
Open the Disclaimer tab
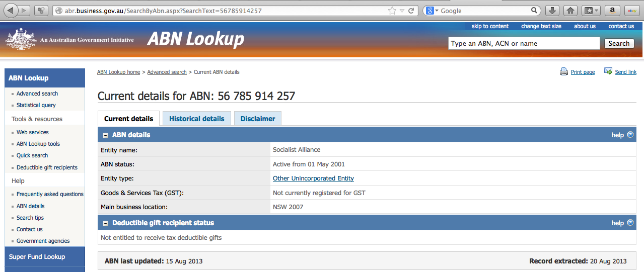258,119
